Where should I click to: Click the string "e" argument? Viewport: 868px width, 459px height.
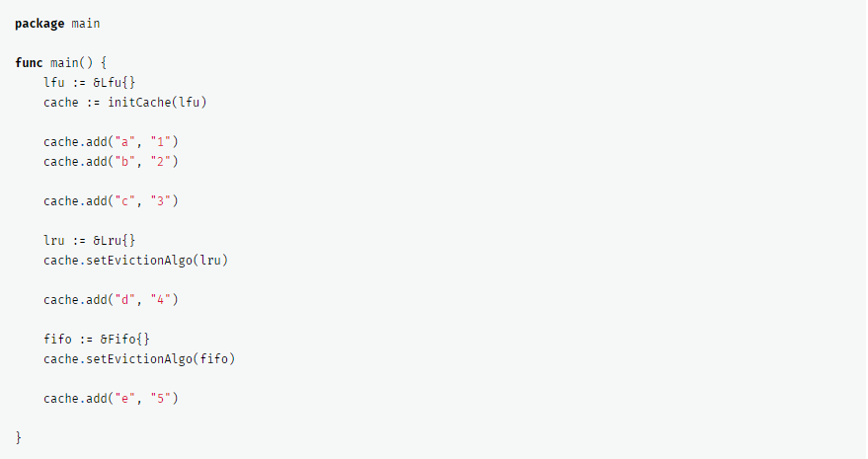124,398
